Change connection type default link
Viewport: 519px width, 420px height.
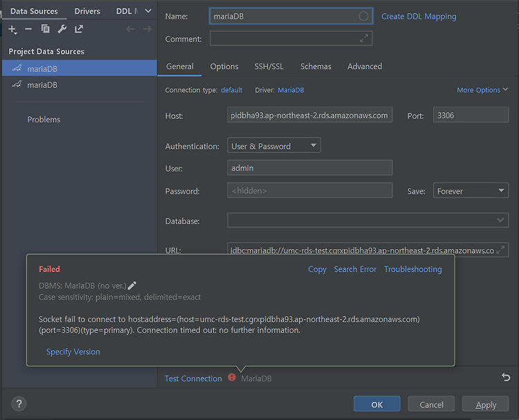pos(232,90)
